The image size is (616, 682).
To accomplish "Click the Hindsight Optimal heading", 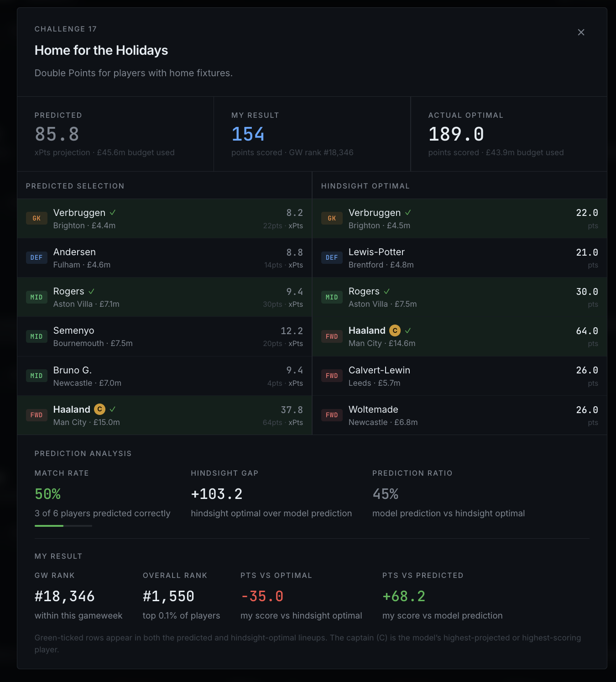I will pos(365,186).
